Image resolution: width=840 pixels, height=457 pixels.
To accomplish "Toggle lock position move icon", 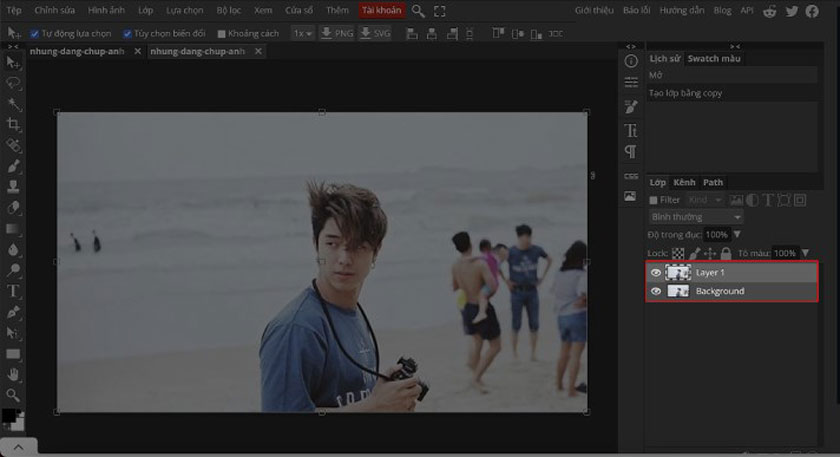I will pyautogui.click(x=710, y=253).
